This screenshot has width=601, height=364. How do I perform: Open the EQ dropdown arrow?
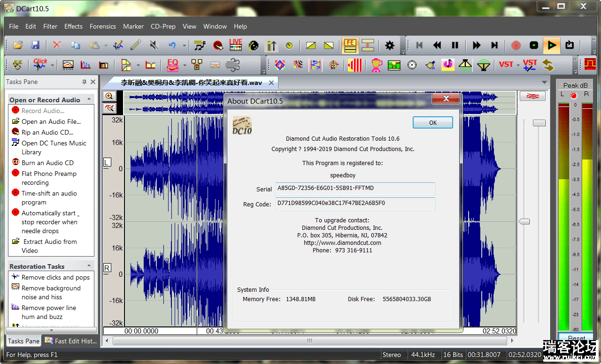[x=185, y=65]
